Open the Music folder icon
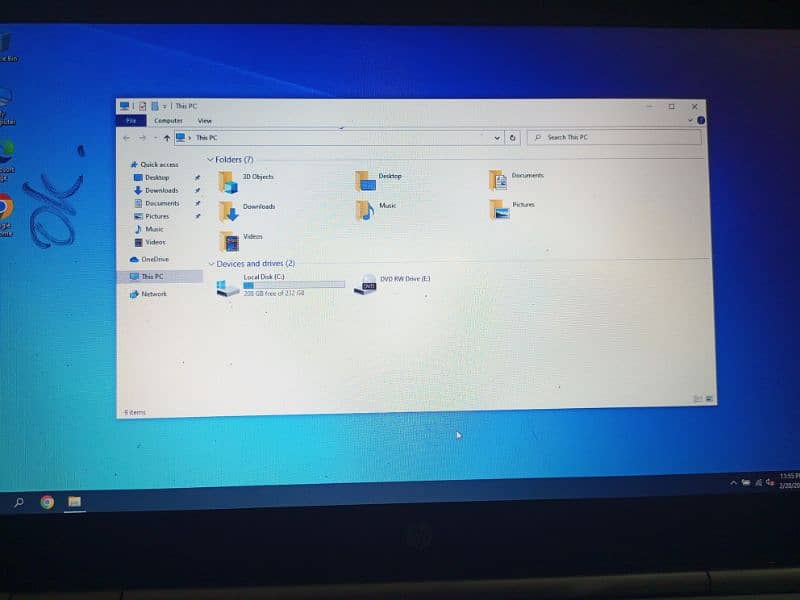Image resolution: width=800 pixels, height=600 pixels. pos(366,210)
